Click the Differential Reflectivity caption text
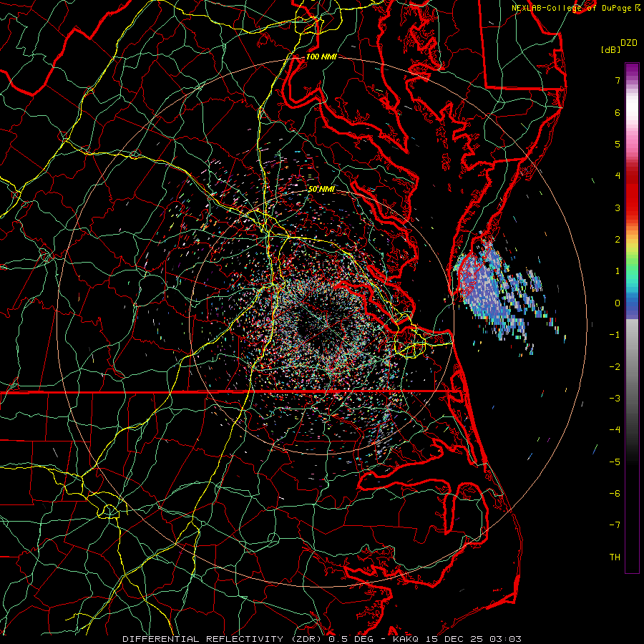Screen dimensions: 644x644 322,639
